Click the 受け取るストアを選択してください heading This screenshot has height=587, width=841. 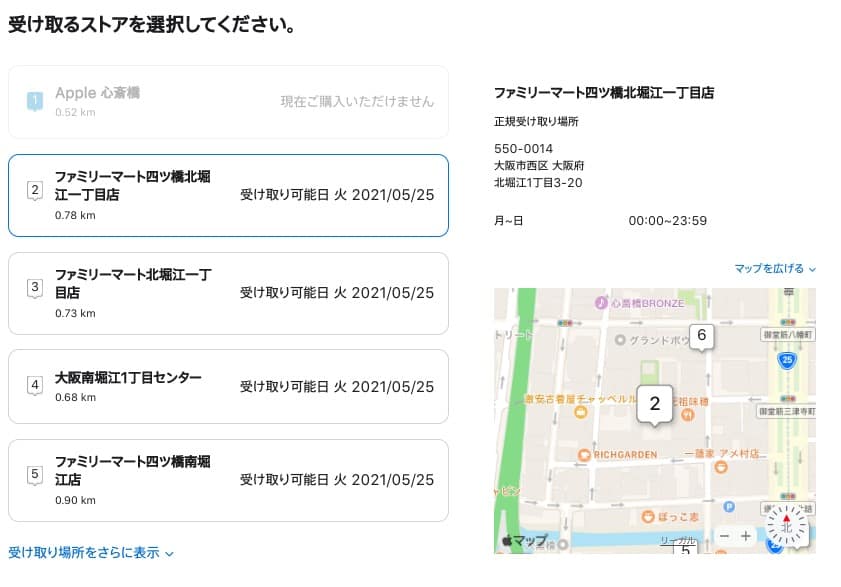[152, 25]
